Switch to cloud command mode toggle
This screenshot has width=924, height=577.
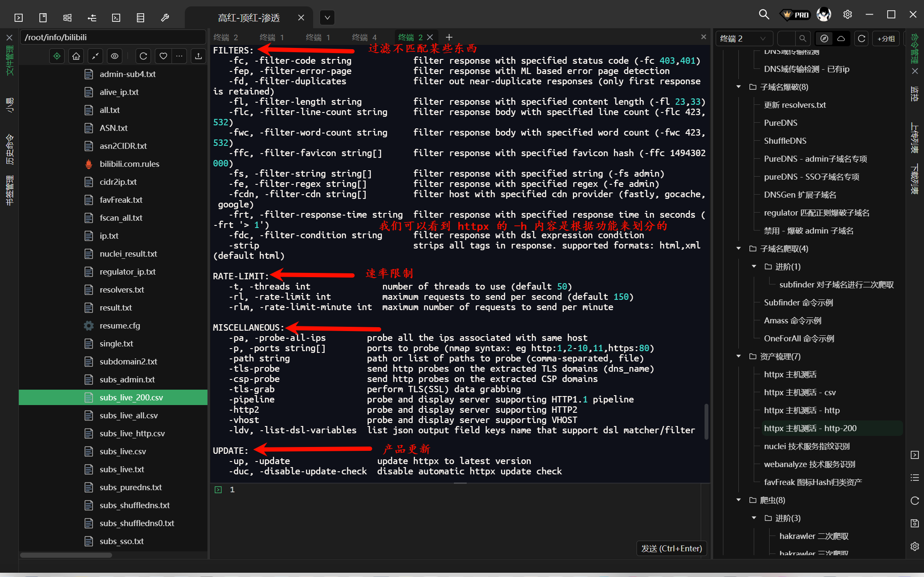841,38
